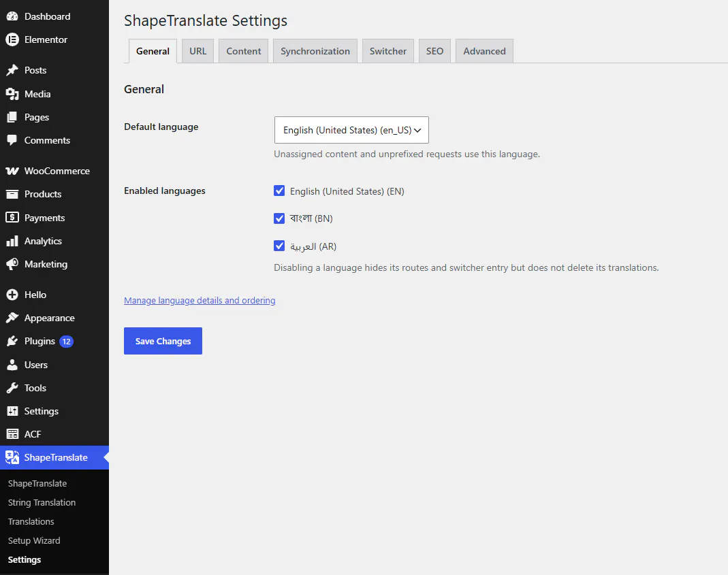
Task: Click the Payments dollar icon
Action: point(12,217)
